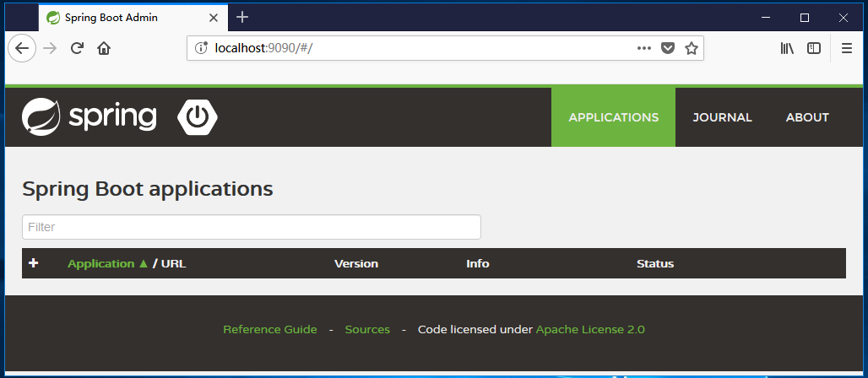Go to the browser home page
This screenshot has width=868, height=378.
click(104, 48)
